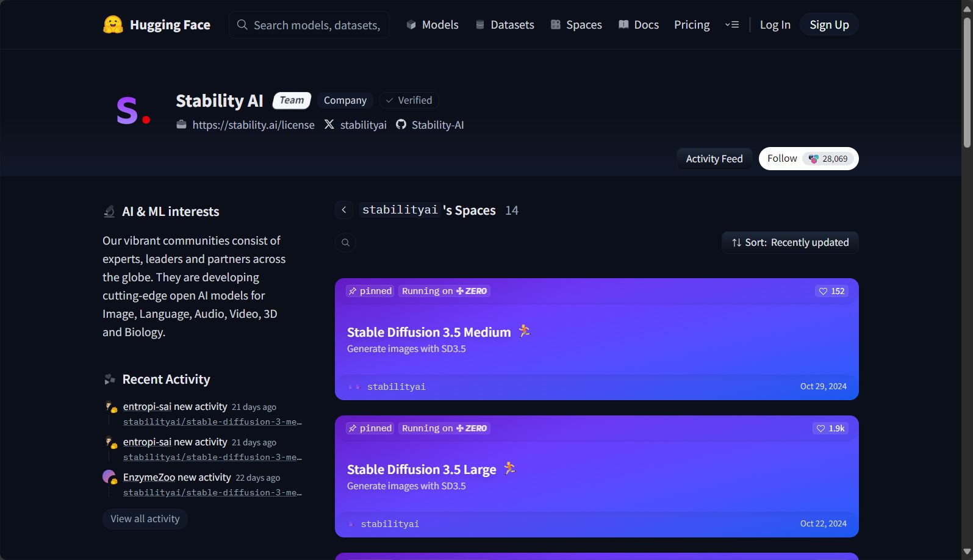Click the Stability AI purple S avatar
Viewport: 973px width, 560px height.
point(133,111)
